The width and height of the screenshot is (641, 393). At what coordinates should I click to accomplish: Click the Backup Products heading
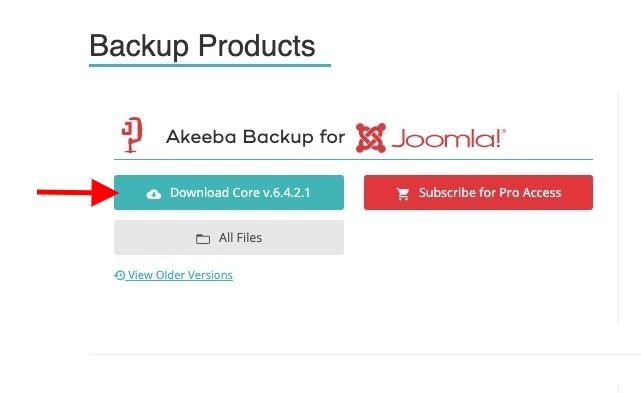[202, 45]
